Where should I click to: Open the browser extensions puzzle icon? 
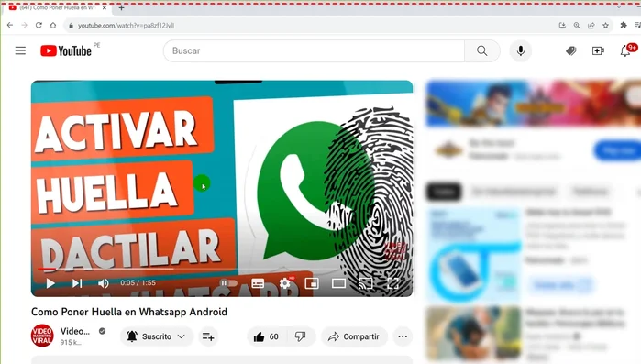pos(624,26)
